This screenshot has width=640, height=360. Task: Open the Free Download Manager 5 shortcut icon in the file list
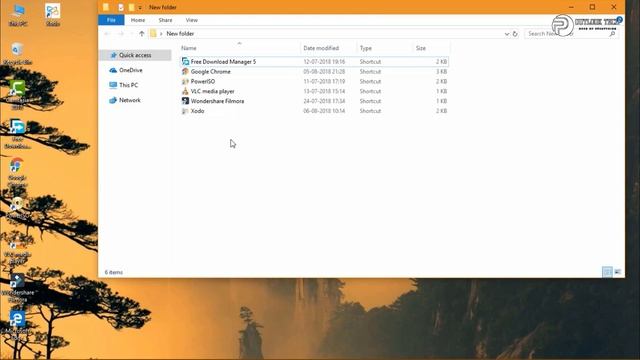(185, 62)
